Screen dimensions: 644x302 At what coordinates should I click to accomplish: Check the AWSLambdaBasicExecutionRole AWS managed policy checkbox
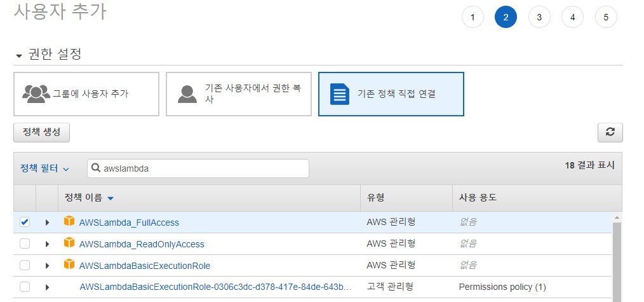25,265
